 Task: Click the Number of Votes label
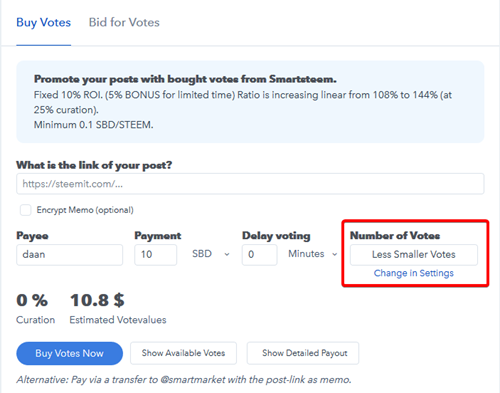tap(395, 236)
